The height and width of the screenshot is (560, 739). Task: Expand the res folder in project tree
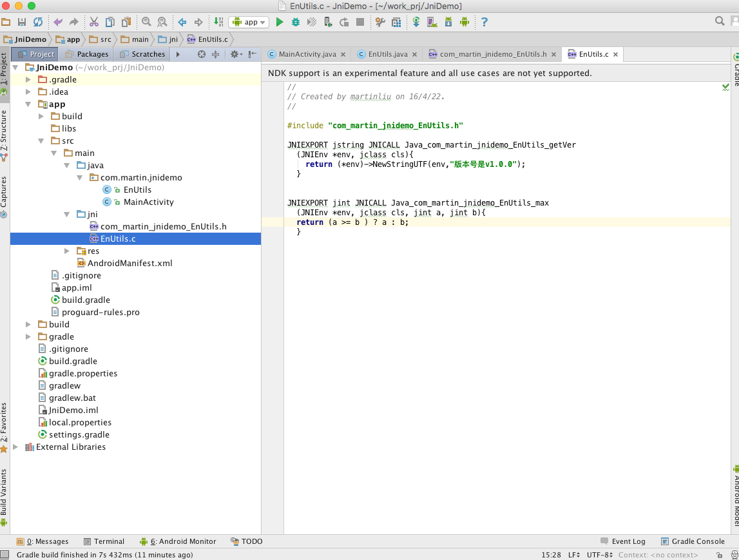[67, 251]
